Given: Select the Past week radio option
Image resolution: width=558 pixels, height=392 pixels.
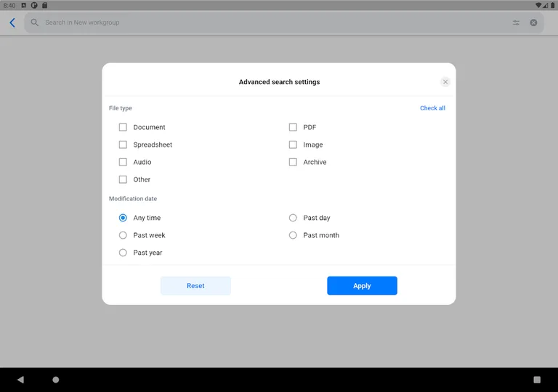Looking at the screenshot, I should (123, 235).
